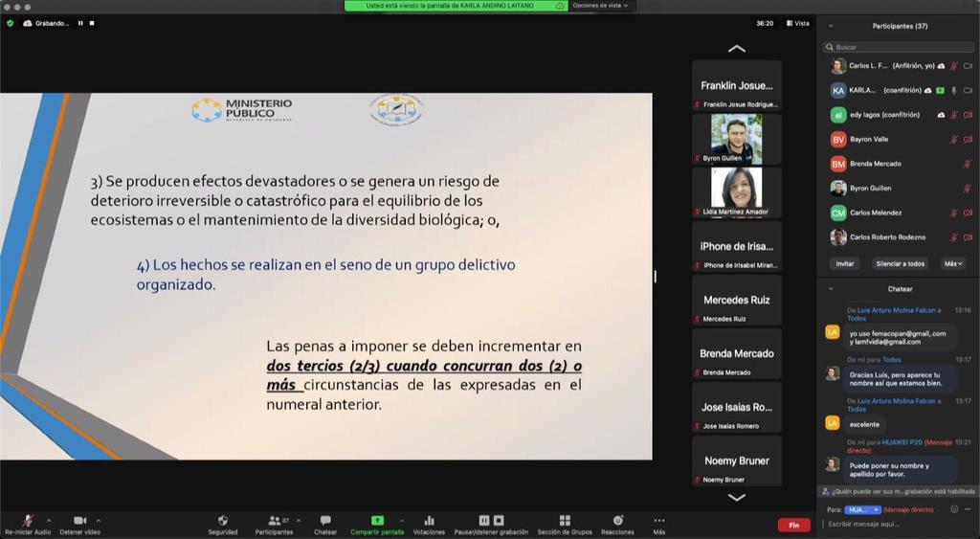Viewport: 980px width, 539px height.
Task: Select Noemy Bruner video tile
Action: 737,460
